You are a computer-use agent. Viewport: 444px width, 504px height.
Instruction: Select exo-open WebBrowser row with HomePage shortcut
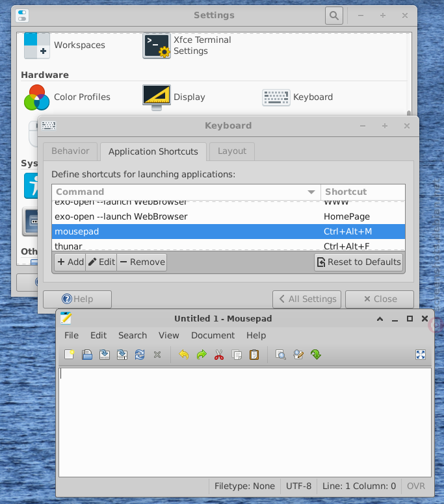point(228,217)
